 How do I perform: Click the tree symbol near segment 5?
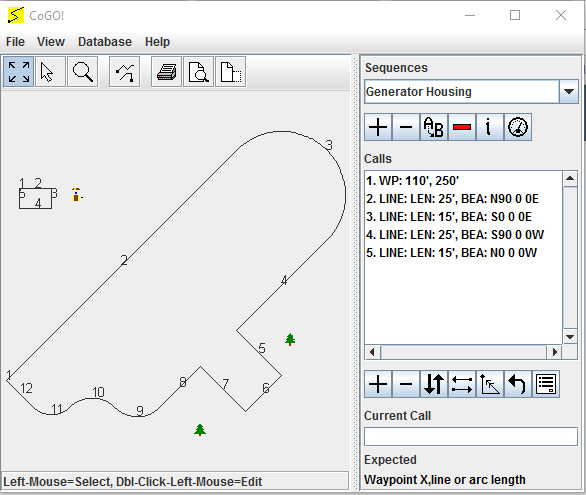coord(290,339)
